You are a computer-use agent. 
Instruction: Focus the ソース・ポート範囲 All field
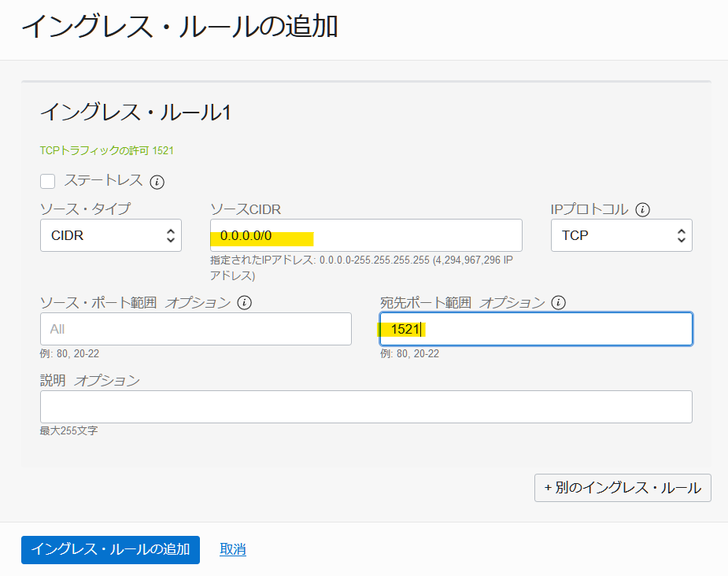196,329
